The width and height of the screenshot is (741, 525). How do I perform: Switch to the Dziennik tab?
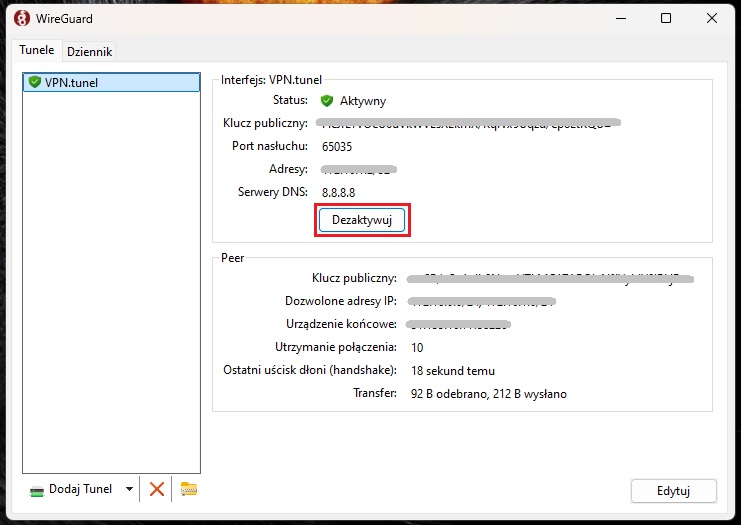[x=90, y=51]
